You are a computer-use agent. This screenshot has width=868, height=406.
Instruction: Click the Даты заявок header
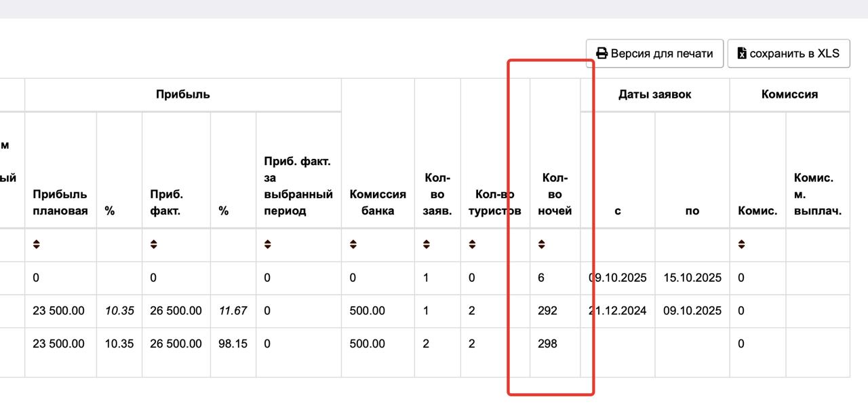[654, 94]
